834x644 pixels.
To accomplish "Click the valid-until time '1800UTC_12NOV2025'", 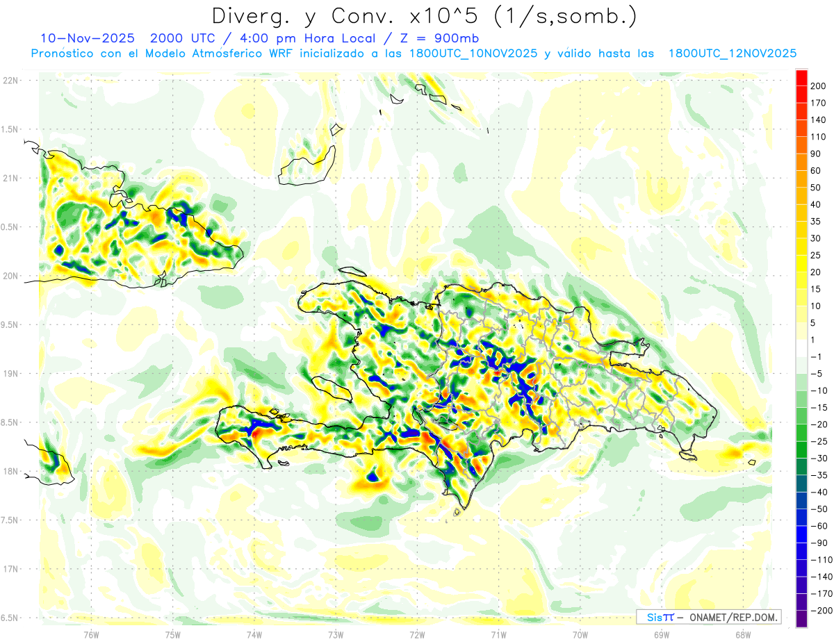I will click(732, 53).
